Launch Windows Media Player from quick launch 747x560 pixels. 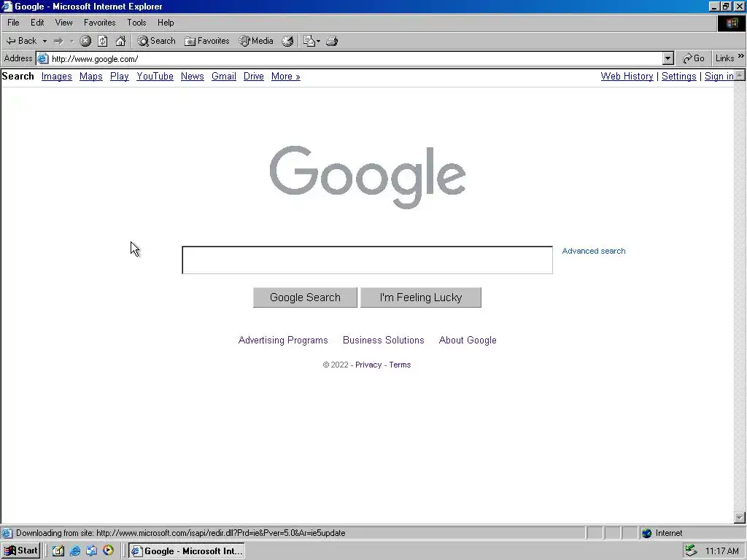(108, 551)
